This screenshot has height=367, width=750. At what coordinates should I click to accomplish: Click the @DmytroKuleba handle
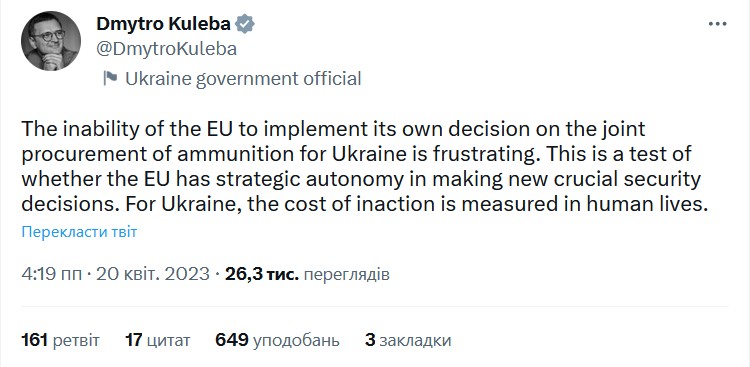click(166, 49)
